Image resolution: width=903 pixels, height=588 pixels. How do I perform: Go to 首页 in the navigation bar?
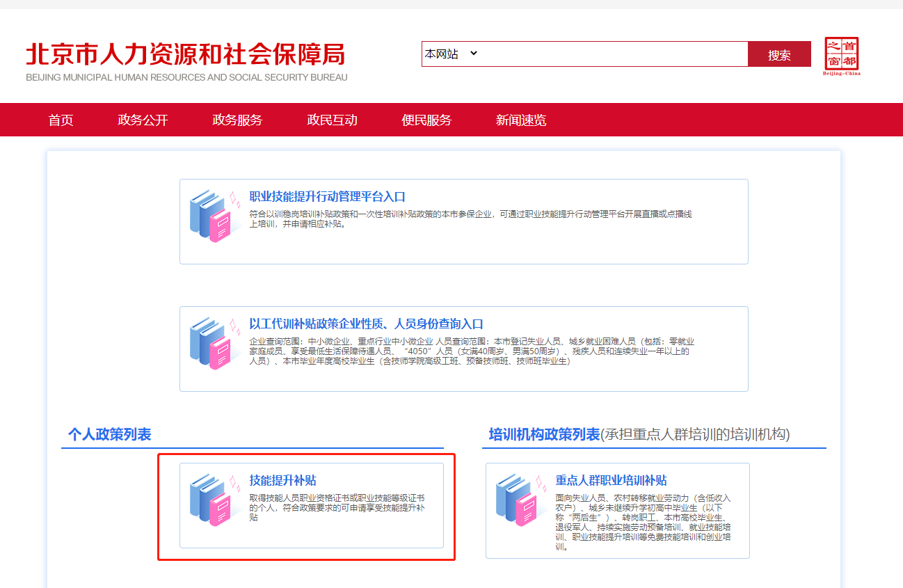click(61, 120)
